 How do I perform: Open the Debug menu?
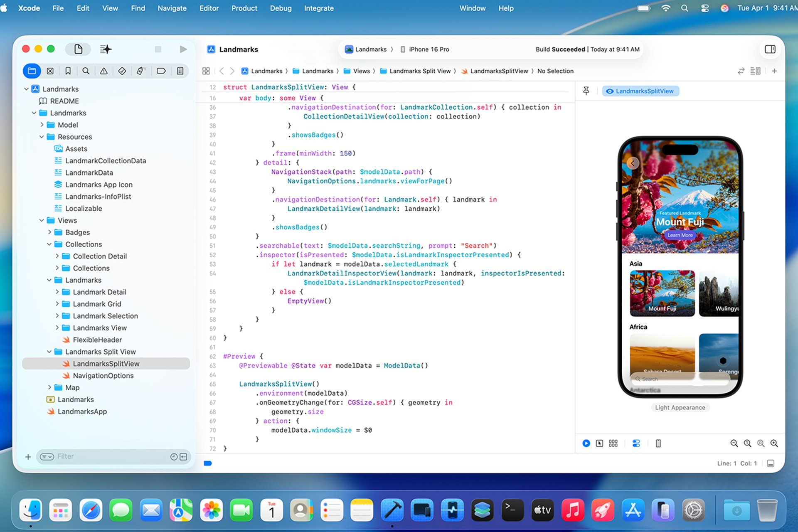(x=281, y=8)
